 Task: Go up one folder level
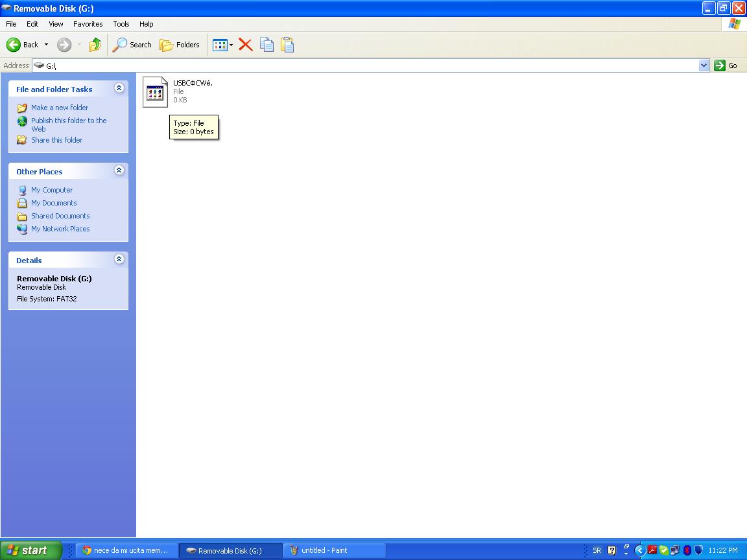click(x=95, y=45)
